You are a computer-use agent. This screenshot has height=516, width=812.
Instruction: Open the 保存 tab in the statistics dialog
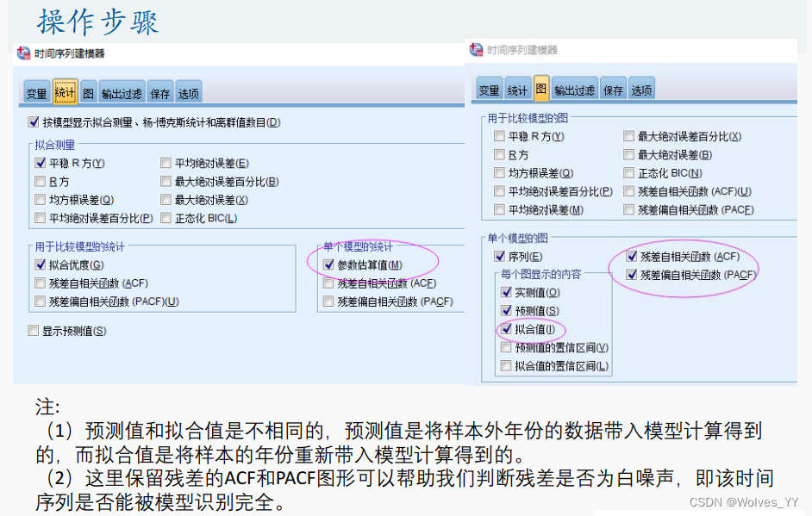(160, 93)
